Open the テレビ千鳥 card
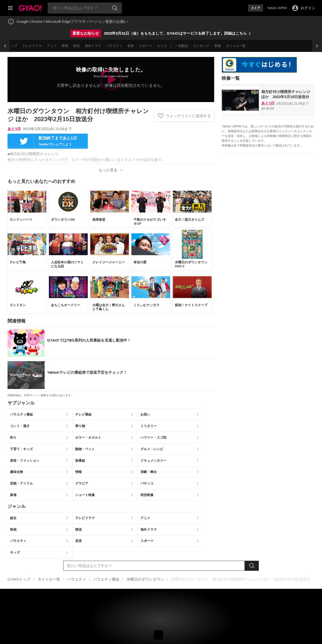322x644 pixels. click(27, 250)
